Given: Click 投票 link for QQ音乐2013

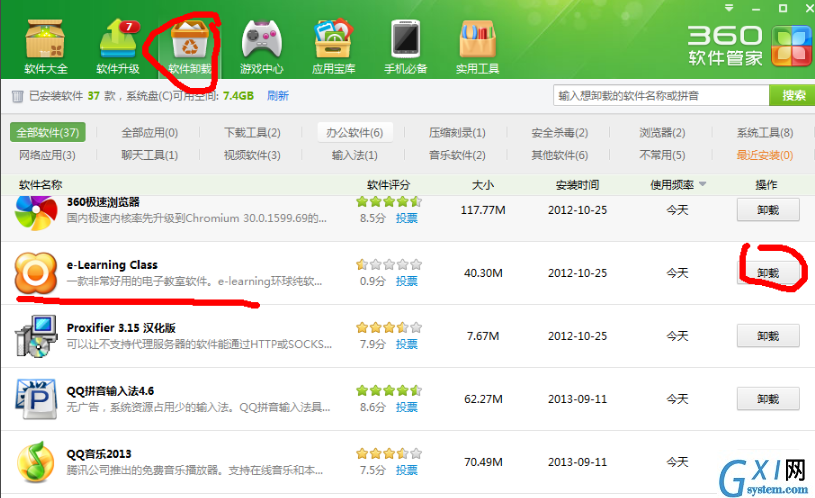Looking at the screenshot, I should [x=406, y=470].
